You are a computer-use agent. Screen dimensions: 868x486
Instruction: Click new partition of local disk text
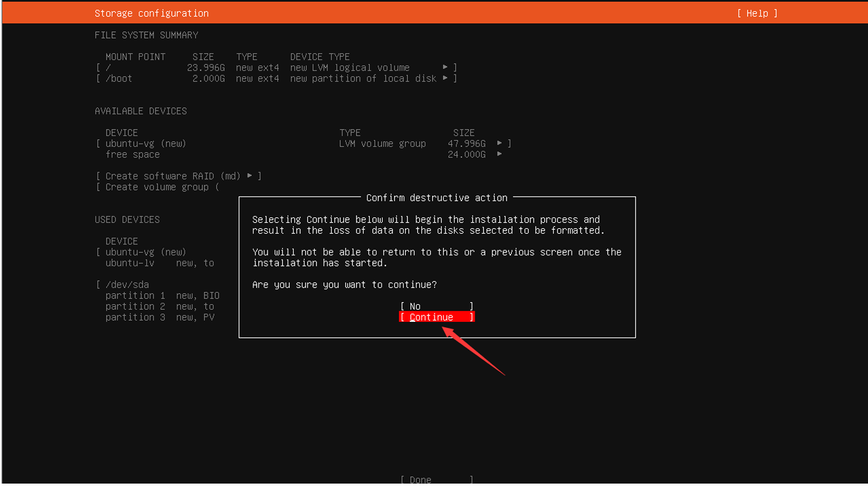coord(363,79)
